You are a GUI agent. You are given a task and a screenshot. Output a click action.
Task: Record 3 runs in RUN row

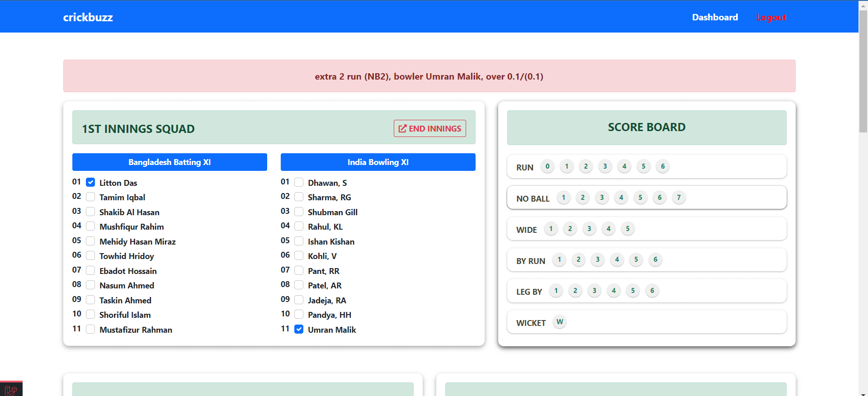[605, 166]
